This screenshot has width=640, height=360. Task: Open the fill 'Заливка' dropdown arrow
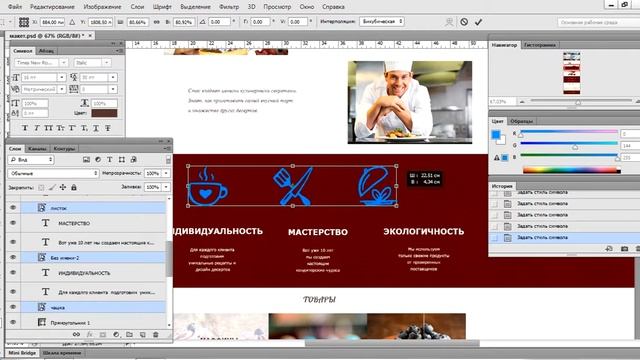[x=166, y=187]
